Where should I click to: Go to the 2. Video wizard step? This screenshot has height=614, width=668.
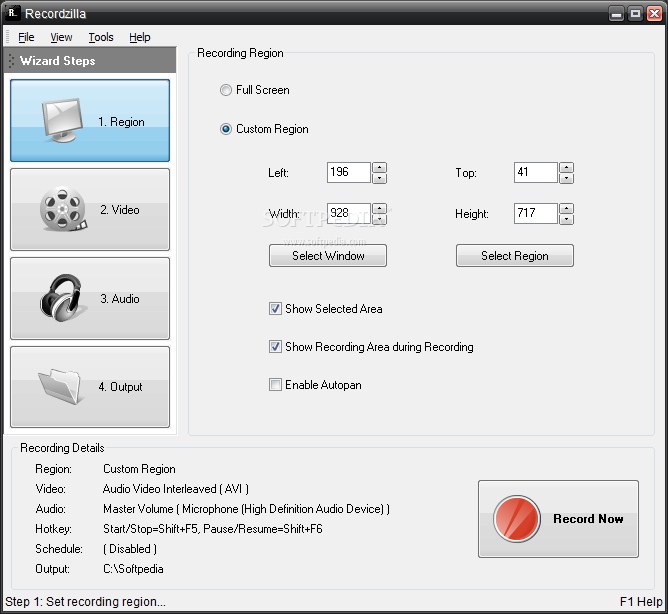click(x=90, y=209)
